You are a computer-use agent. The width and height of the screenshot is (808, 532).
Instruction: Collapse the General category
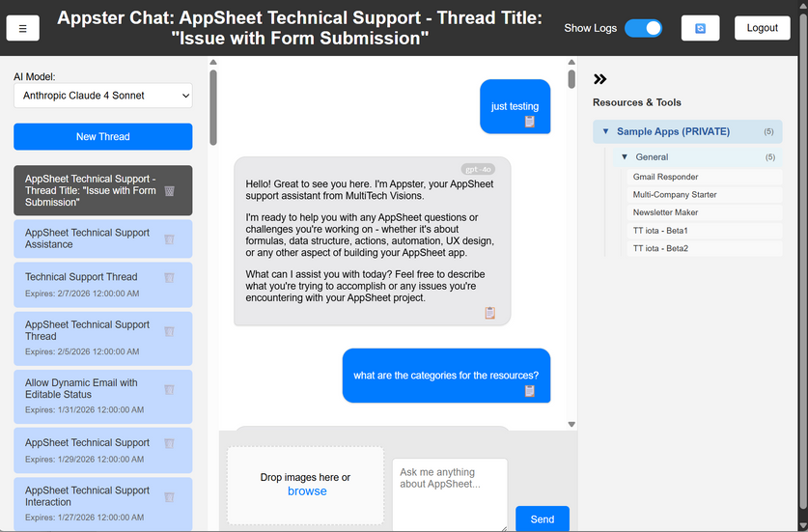click(x=697, y=156)
